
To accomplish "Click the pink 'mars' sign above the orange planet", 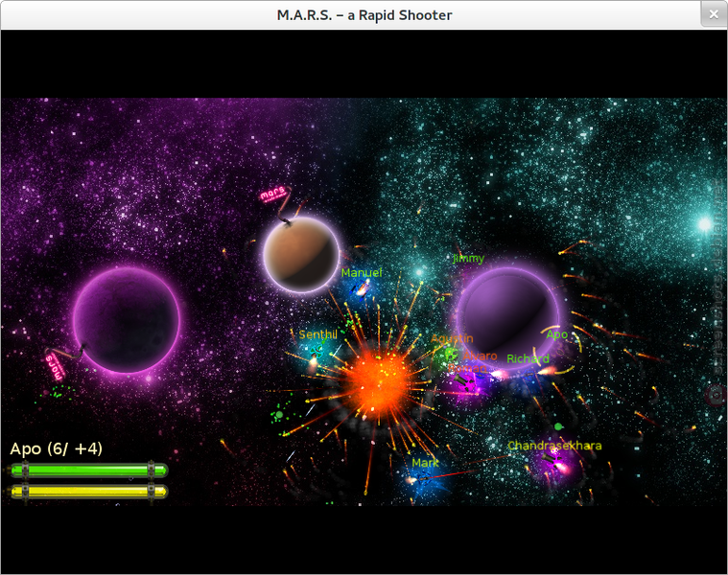I will pyautogui.click(x=273, y=194).
